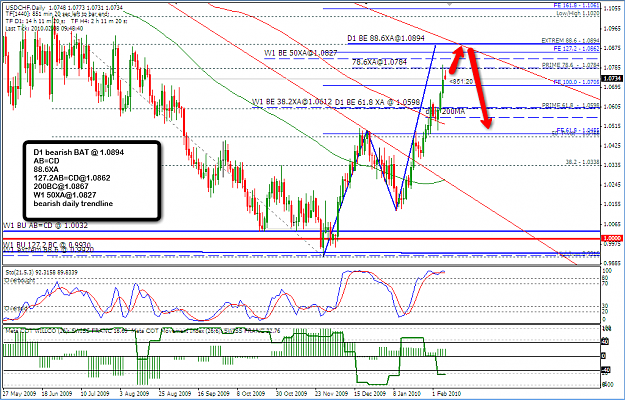The image size is (625, 400).
Task: Click the 'D1 BE 61.8 XA @ 1.0598' label
Action: click(x=377, y=102)
